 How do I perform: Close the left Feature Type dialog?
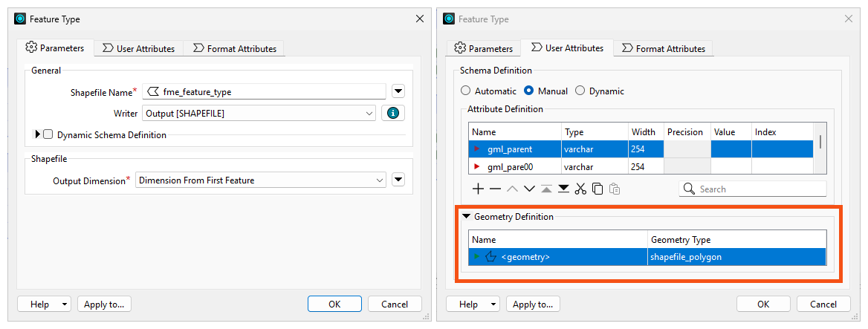(x=420, y=19)
